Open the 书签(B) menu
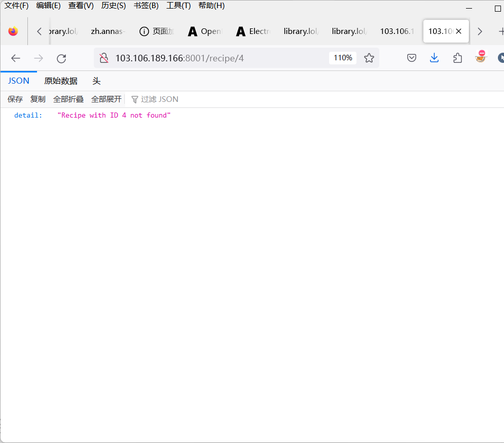This screenshot has height=443, width=504. [x=146, y=6]
